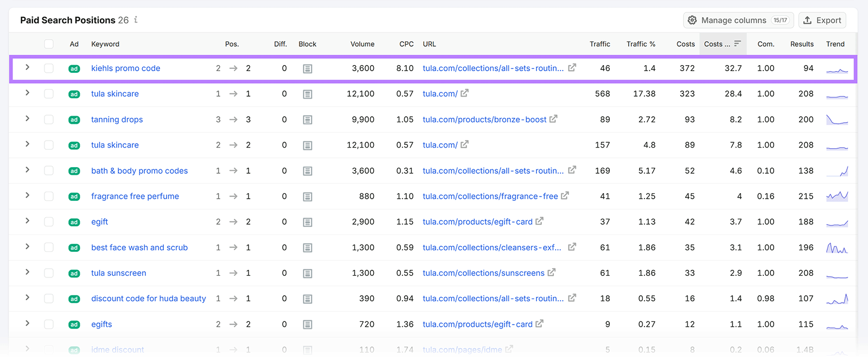Screen dimensions: 868x361
Task: View SERP block icon for discount code for huda beauty
Action: coord(308,299)
